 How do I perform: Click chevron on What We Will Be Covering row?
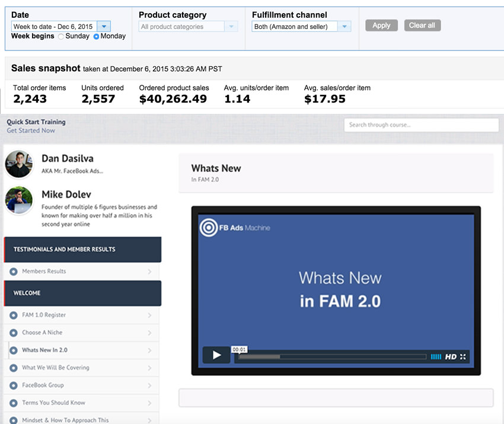pos(149,368)
